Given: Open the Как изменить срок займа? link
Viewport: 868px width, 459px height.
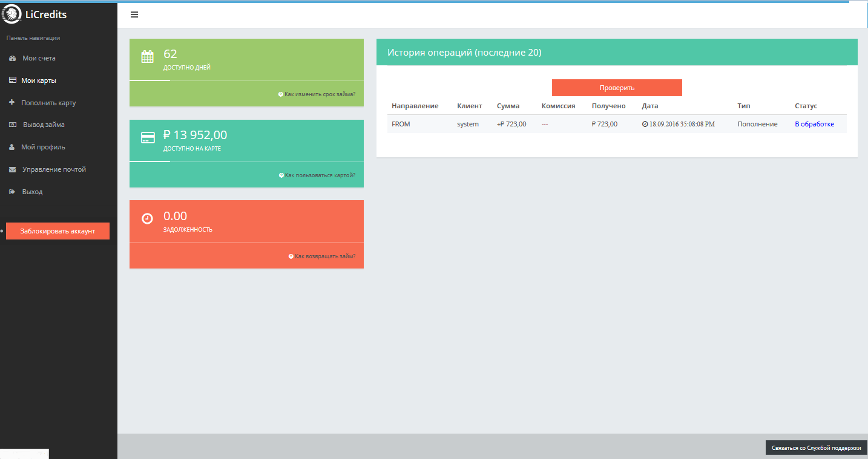Looking at the screenshot, I should click(x=320, y=94).
